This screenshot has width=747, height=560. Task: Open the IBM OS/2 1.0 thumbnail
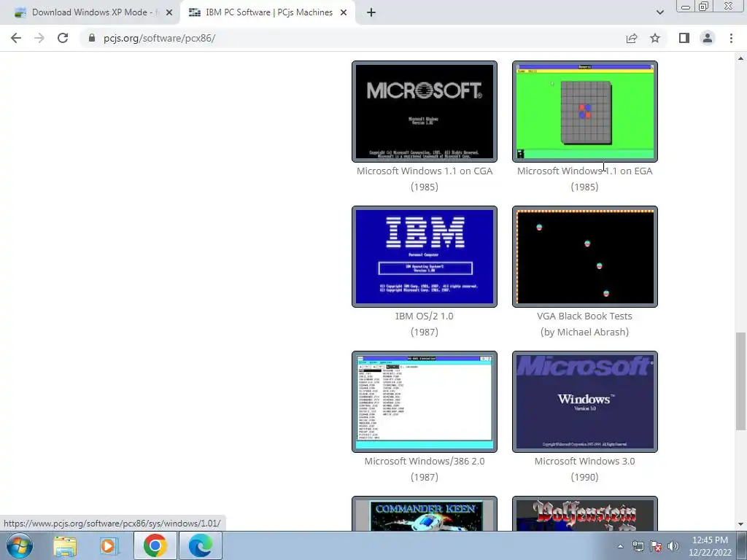coord(424,257)
